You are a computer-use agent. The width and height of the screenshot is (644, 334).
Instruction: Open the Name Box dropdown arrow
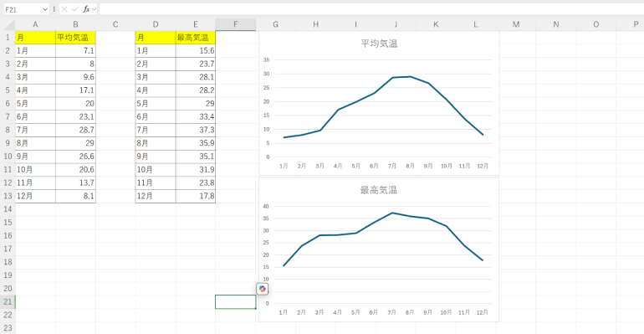click(45, 9)
